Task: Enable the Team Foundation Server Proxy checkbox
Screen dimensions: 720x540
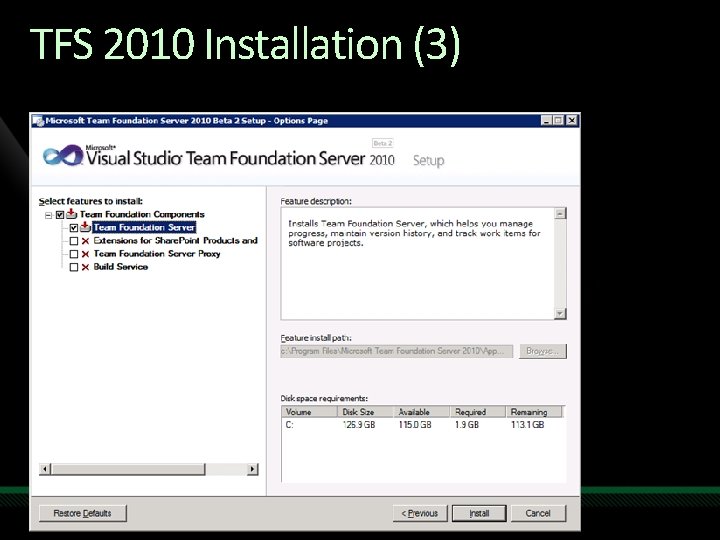Action: pyautogui.click(x=73, y=254)
